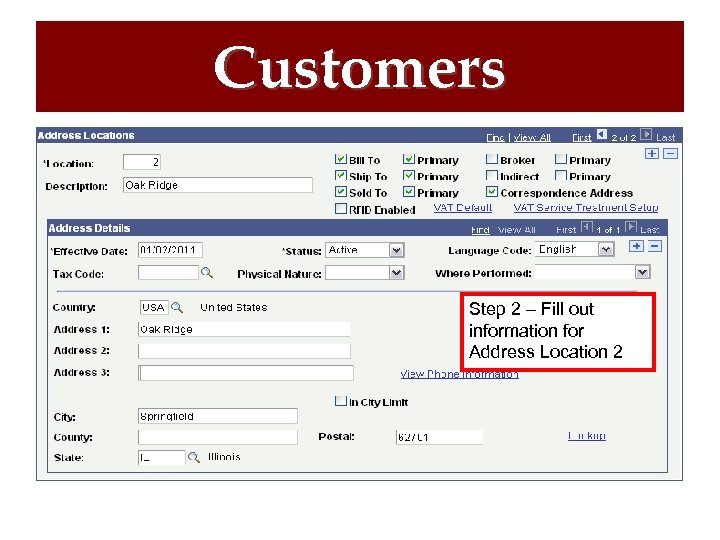Click Find link in Address Locations header
Image resolution: width=720 pixels, height=540 pixels.
tap(495, 137)
